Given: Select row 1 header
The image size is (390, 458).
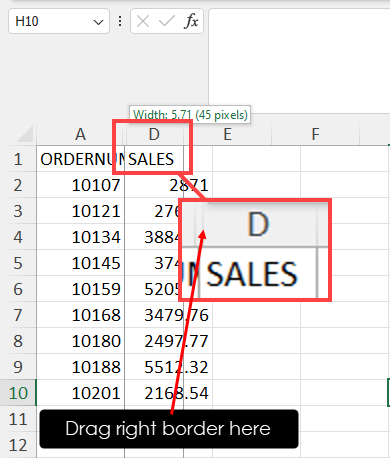Looking at the screenshot, I should [18, 159].
